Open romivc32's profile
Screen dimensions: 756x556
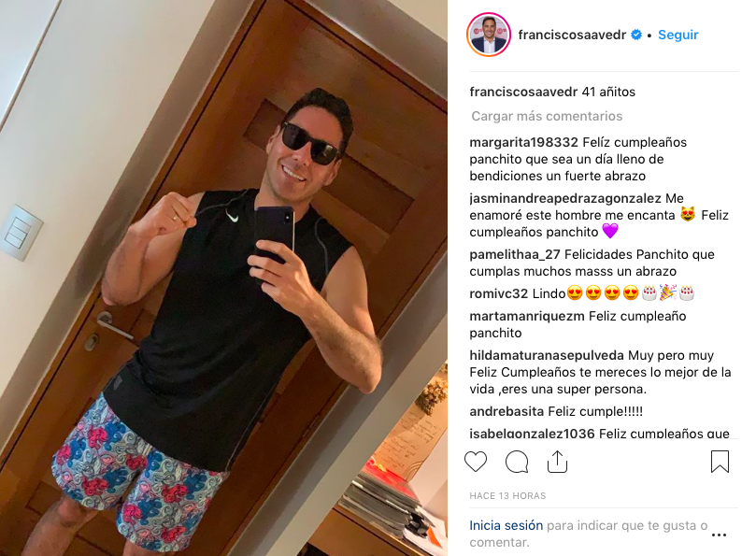492,293
